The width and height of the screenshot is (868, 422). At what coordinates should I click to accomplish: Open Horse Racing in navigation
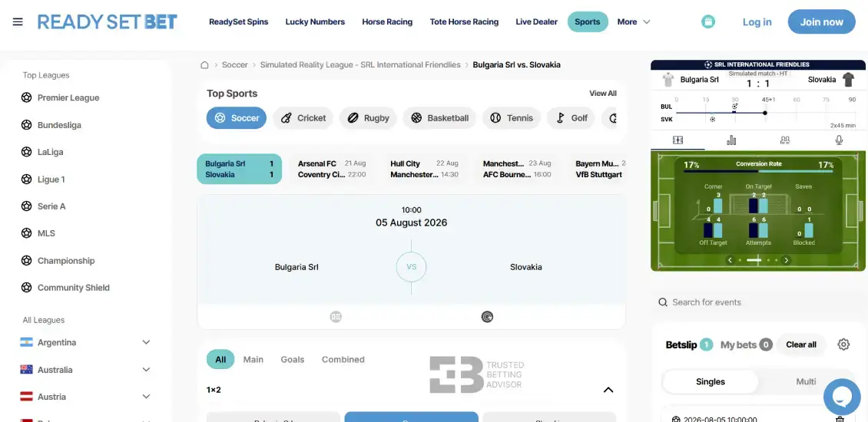387,22
